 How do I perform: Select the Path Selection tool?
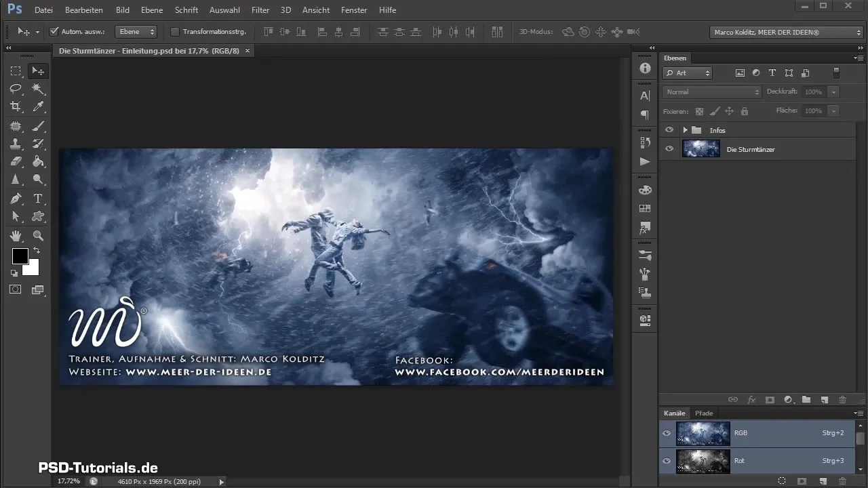15,216
